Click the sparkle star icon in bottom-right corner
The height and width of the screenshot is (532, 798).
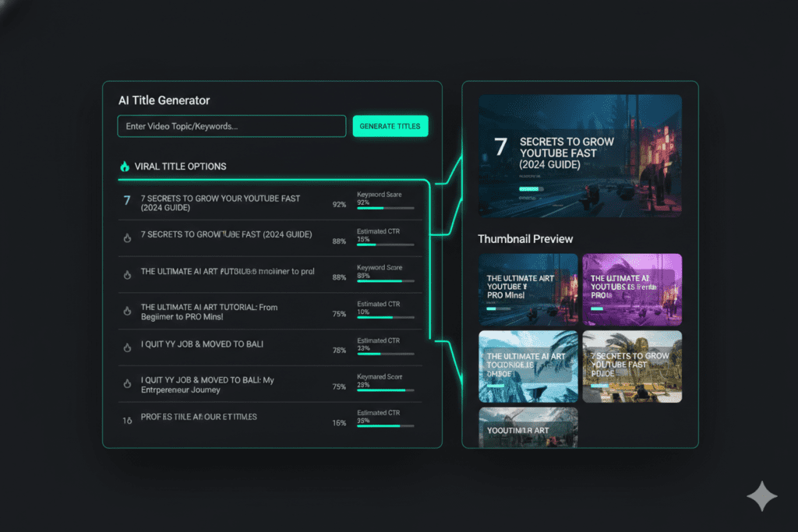(761, 496)
